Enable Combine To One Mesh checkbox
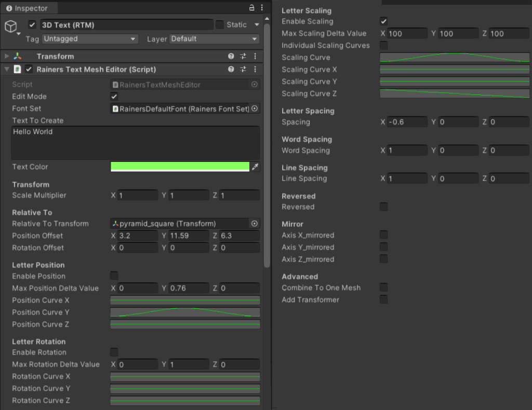Viewport: 532px width, 410px height. 384,288
